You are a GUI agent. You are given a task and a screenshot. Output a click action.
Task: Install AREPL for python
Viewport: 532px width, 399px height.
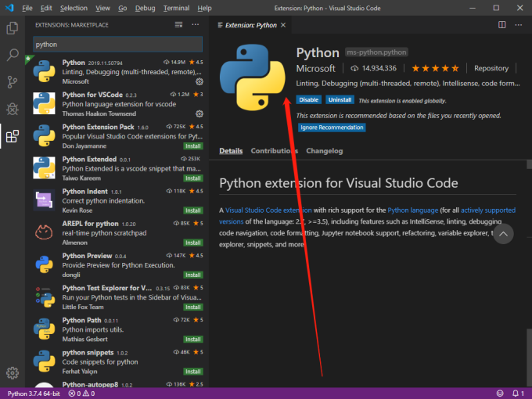(x=193, y=243)
